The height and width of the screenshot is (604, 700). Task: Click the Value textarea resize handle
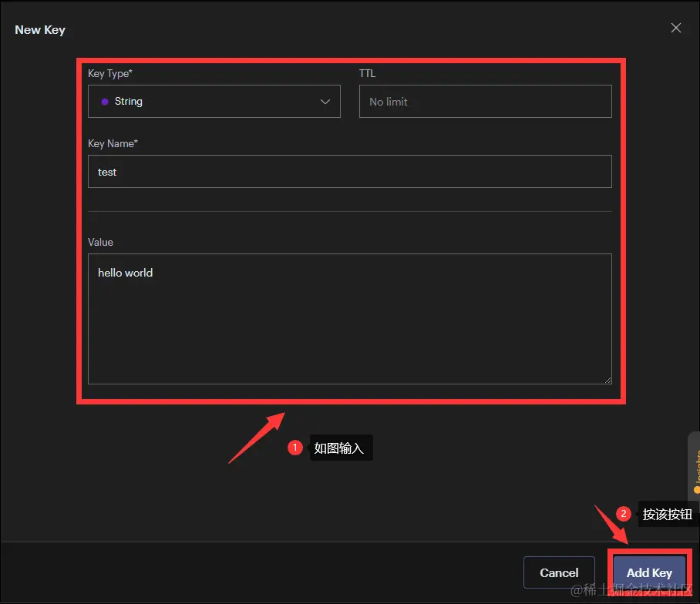click(608, 380)
